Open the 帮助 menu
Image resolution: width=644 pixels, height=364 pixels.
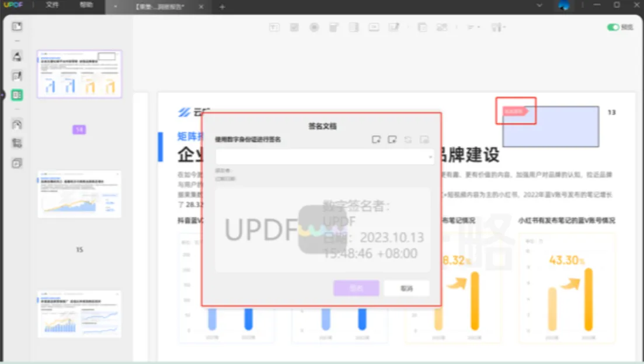86,5
